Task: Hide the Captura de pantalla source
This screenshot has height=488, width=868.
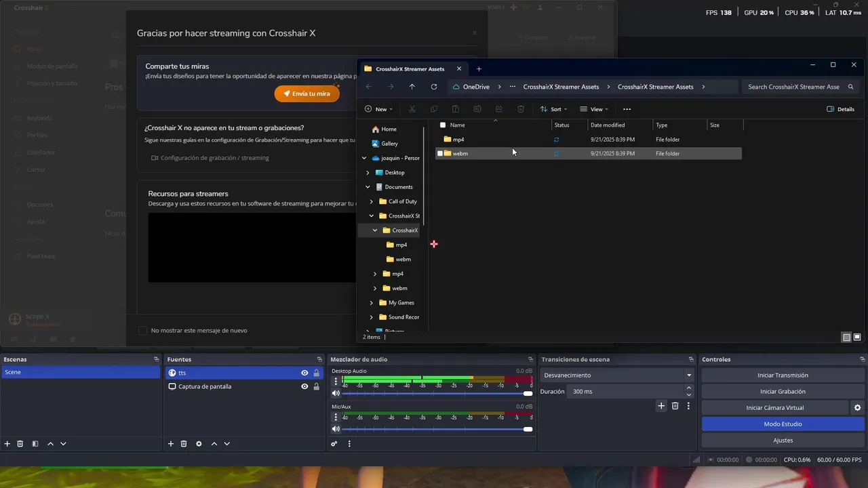Action: pos(304,386)
